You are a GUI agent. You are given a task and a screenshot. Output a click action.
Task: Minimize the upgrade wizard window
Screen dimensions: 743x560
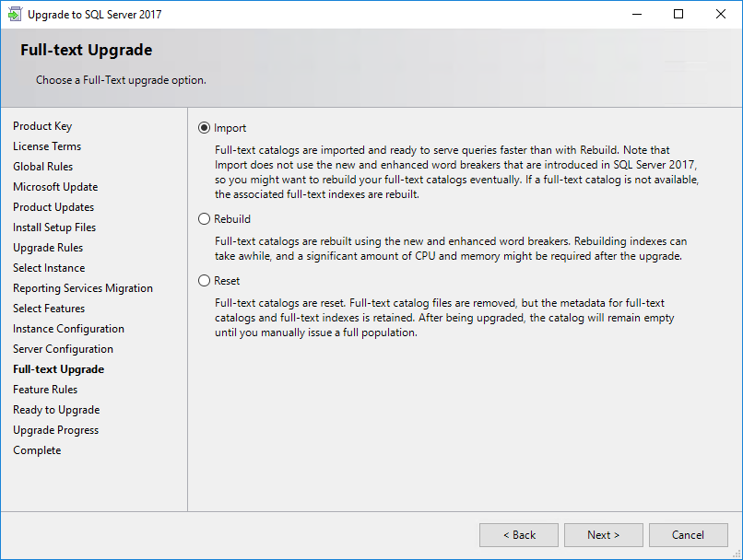pyautogui.click(x=637, y=14)
